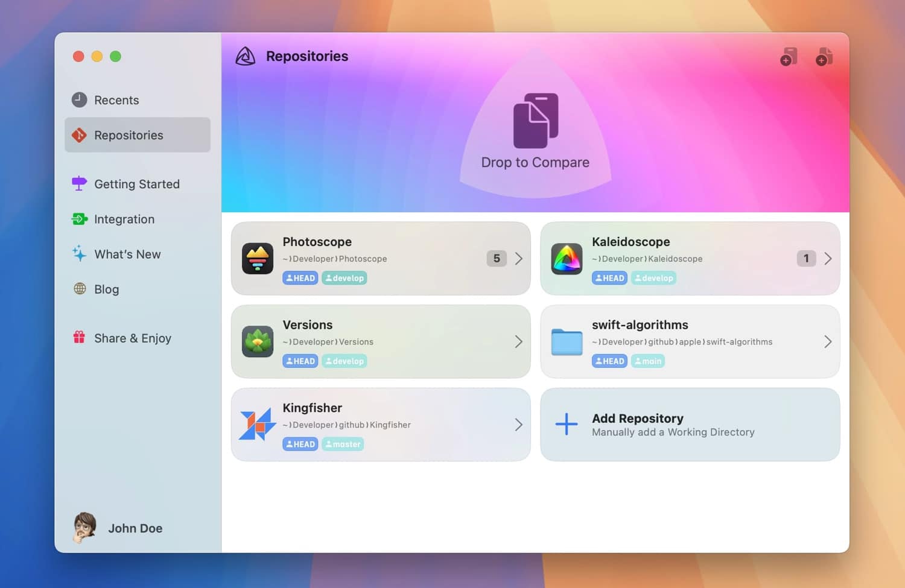Click the Kaleidoscope repository name
Image resolution: width=905 pixels, height=588 pixels.
coord(631,242)
